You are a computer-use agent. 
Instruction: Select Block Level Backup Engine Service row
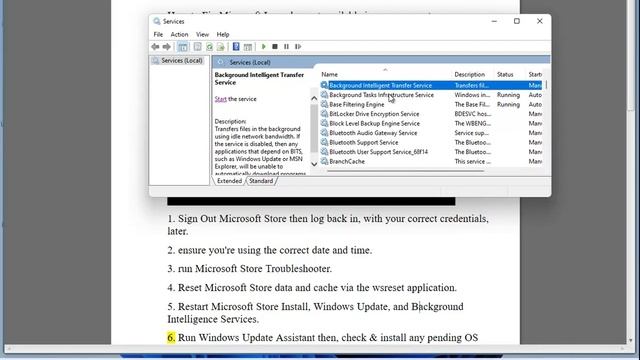[431, 123]
